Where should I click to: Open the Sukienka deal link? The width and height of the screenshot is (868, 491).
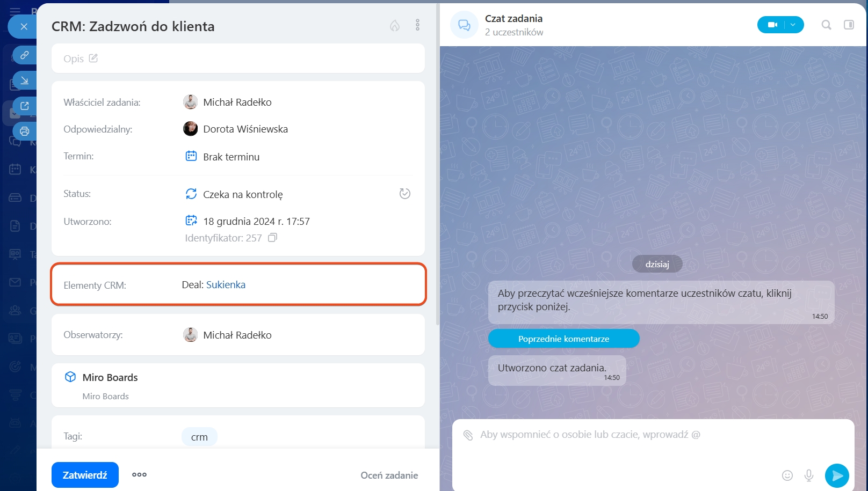click(226, 285)
